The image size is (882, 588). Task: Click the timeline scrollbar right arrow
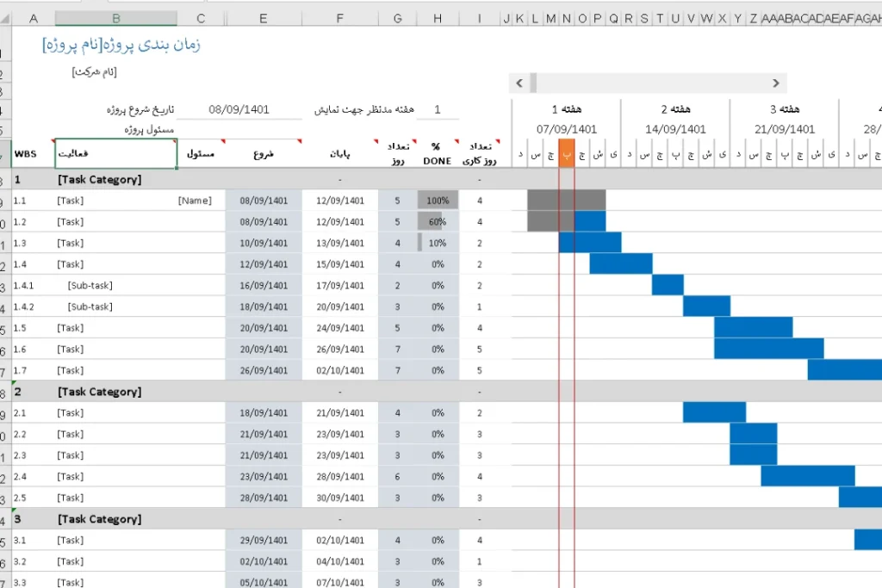point(776,84)
